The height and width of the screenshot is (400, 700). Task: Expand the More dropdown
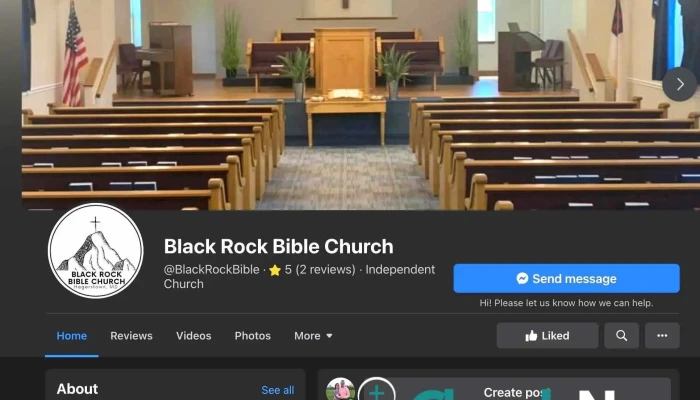(x=313, y=336)
